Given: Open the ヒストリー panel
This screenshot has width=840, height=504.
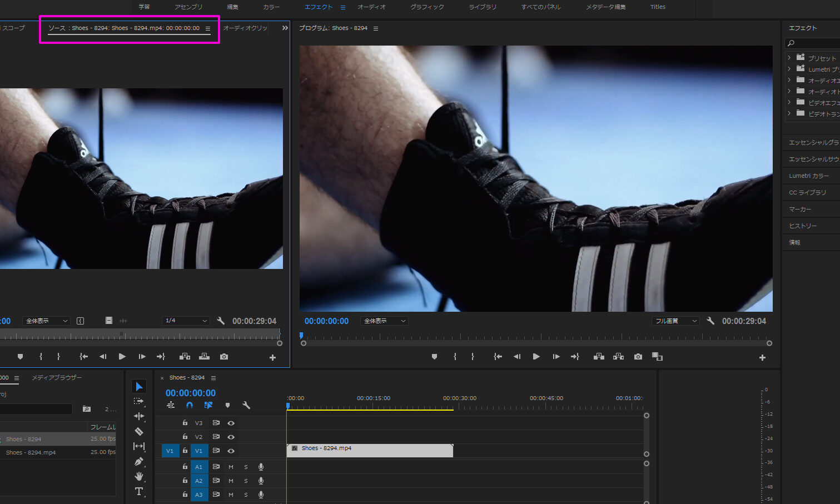Looking at the screenshot, I should (803, 226).
